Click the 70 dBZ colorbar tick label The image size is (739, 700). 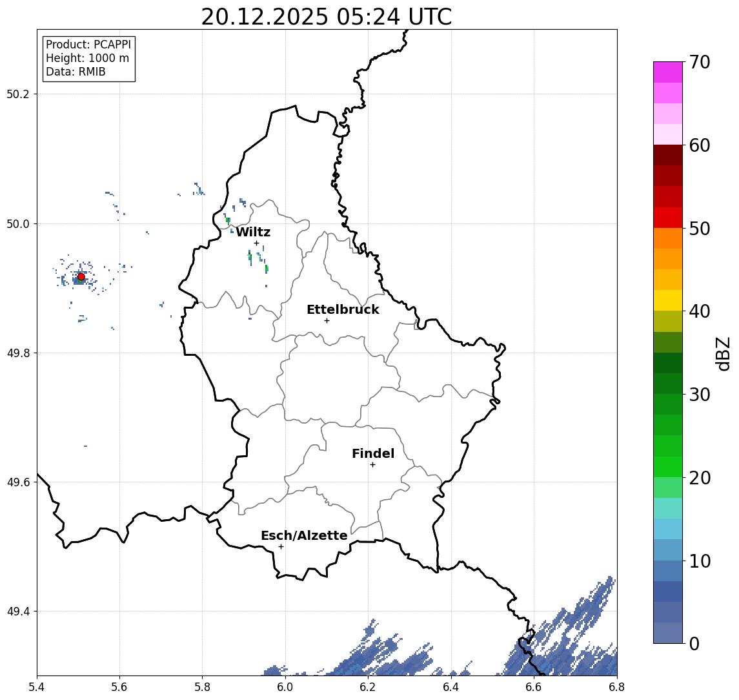[700, 62]
